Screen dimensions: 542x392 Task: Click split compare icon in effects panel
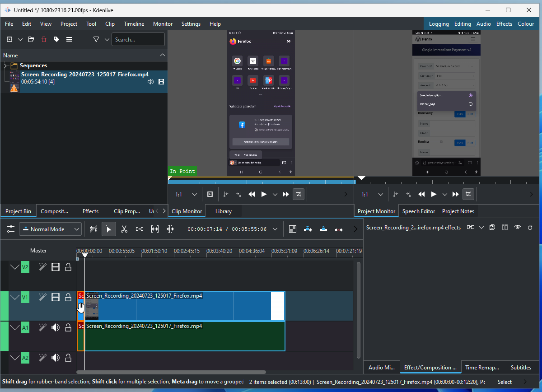click(505, 227)
